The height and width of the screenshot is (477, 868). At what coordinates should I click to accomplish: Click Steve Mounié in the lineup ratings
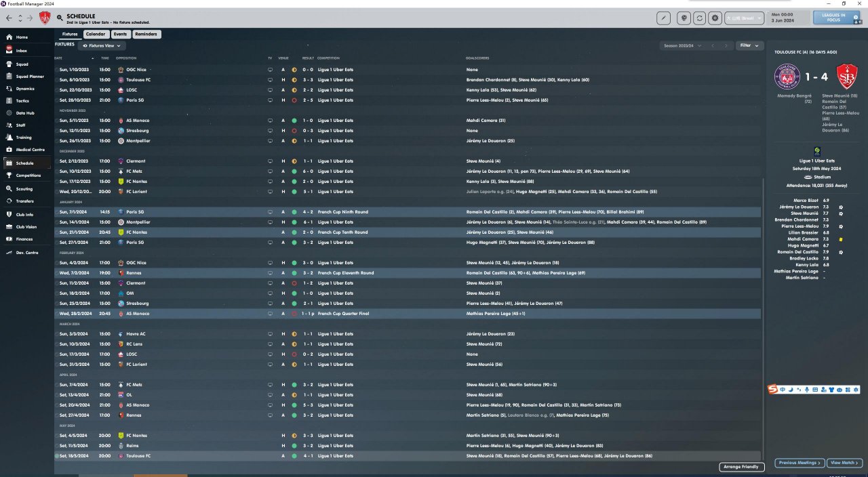[804, 213]
